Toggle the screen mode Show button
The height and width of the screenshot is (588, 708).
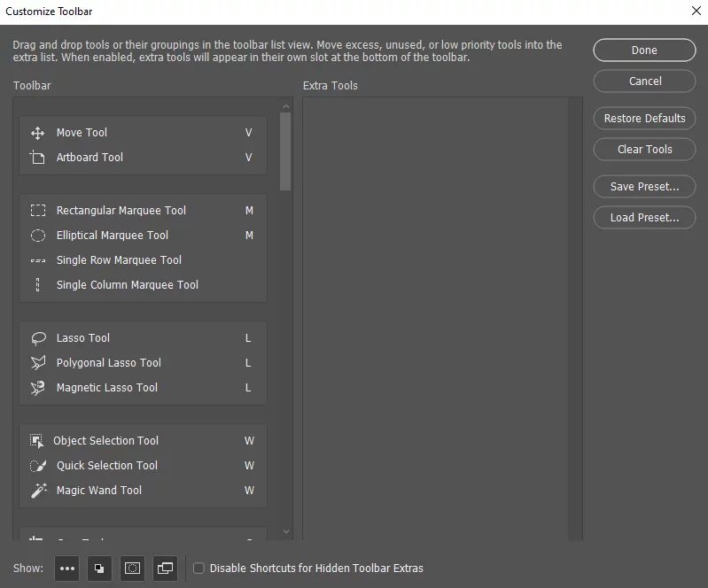point(166,569)
